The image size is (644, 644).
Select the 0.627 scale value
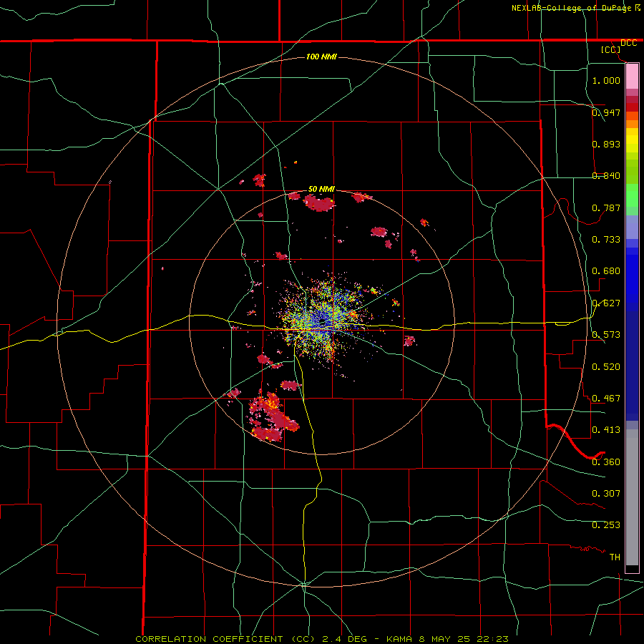(x=606, y=303)
